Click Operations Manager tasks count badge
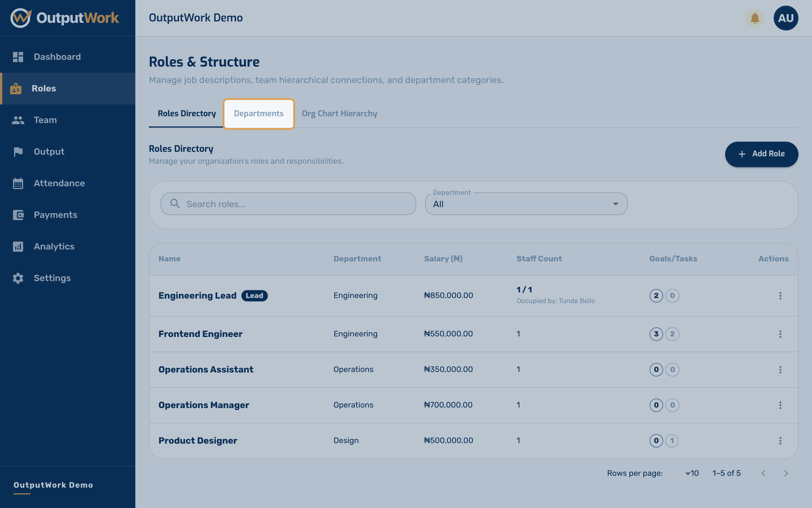 coord(672,405)
